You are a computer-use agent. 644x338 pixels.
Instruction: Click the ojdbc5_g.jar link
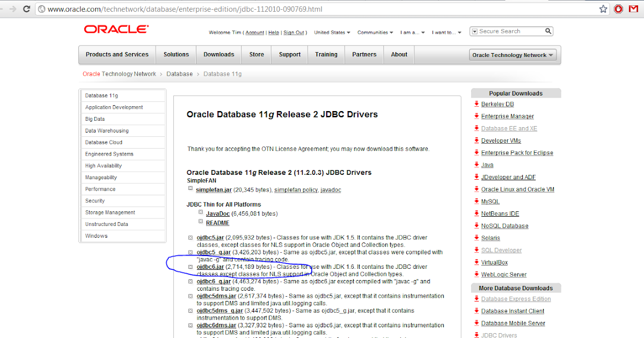[x=214, y=252]
